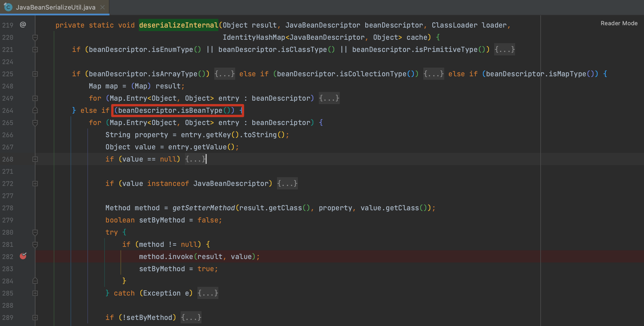This screenshot has width=644, height=326.
Task: Collapse the try block at line 280
Action: pos(35,232)
